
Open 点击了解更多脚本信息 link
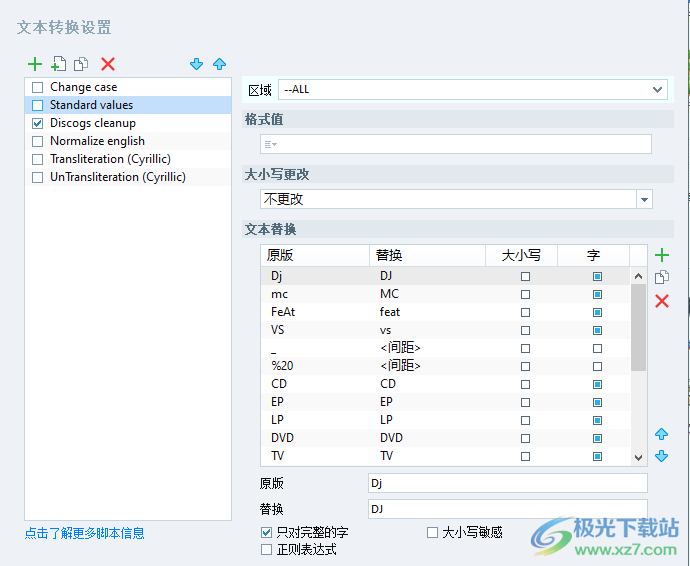coord(84,533)
